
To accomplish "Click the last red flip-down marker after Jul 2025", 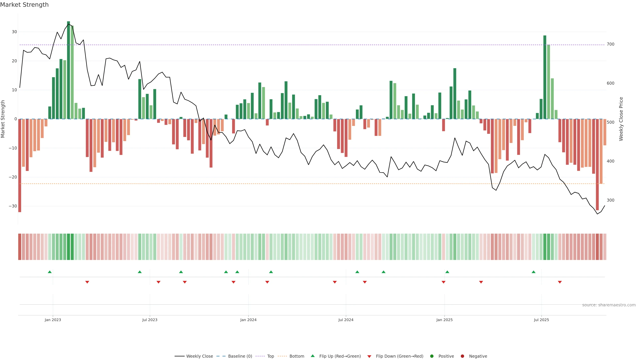I will [560, 282].
